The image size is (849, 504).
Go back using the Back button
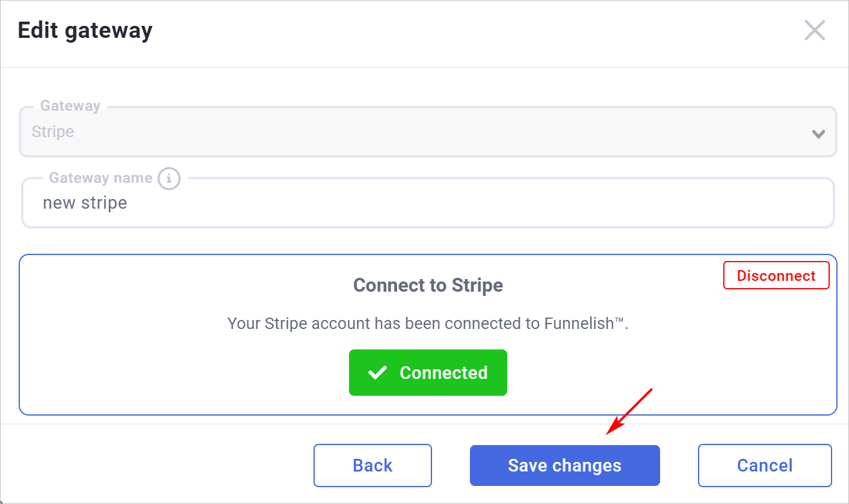click(372, 466)
